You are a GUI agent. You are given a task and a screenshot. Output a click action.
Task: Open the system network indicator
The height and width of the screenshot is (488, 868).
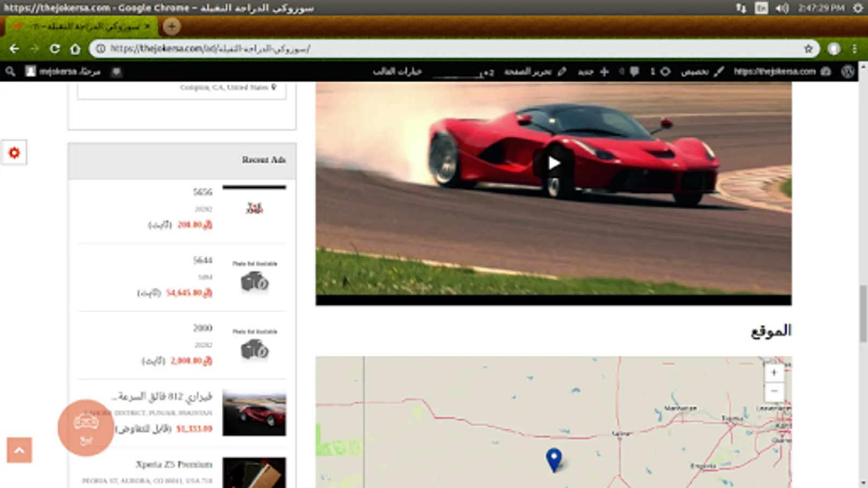point(741,8)
